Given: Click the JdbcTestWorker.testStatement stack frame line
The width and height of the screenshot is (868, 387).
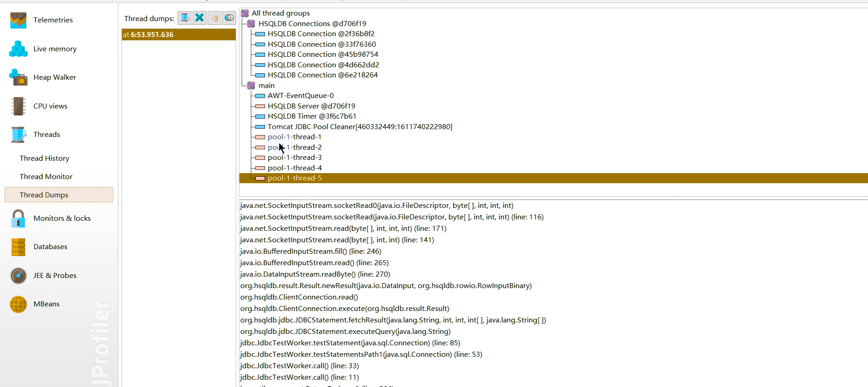Looking at the screenshot, I should tap(350, 343).
